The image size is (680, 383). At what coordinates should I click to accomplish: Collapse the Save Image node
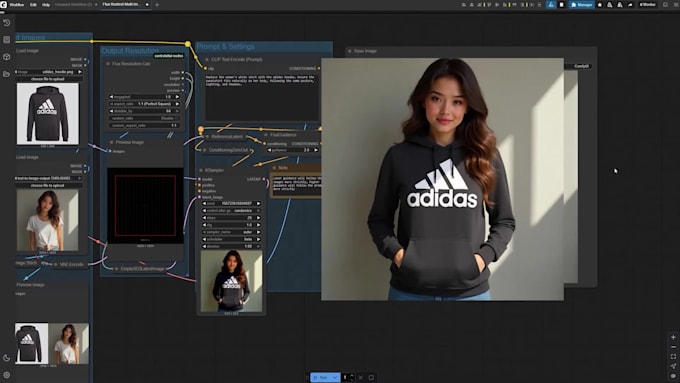click(350, 51)
